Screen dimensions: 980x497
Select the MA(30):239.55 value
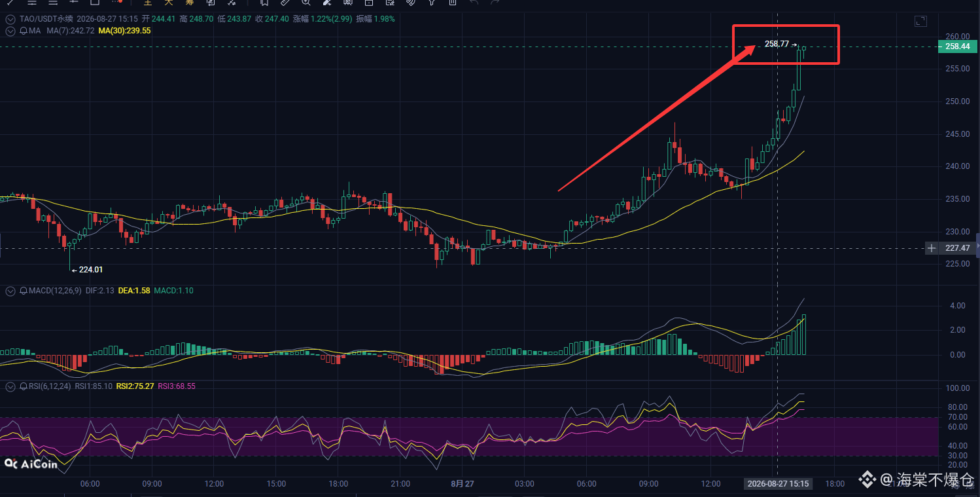(x=124, y=30)
